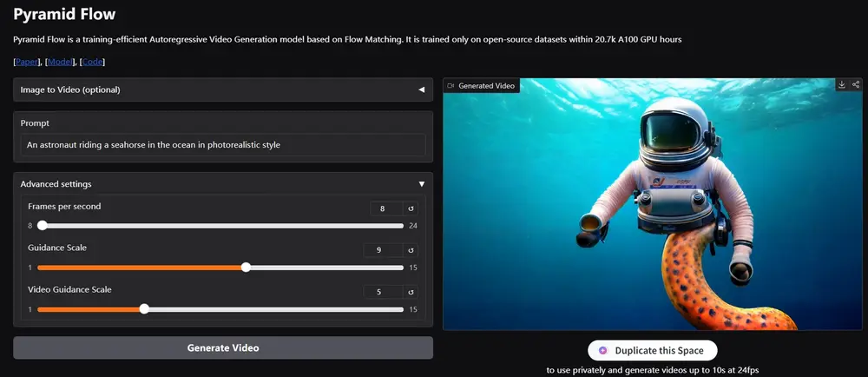Open the Model link
The width and height of the screenshot is (868, 377).
[60, 62]
